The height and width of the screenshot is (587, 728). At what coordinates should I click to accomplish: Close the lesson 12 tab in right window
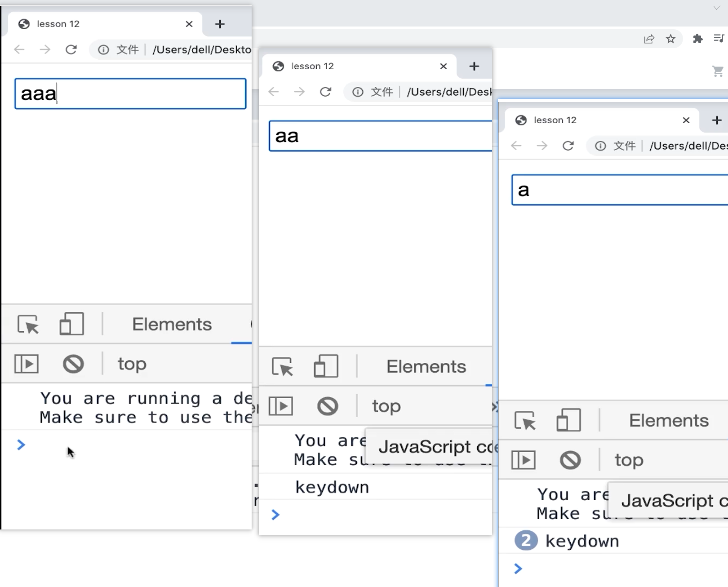(686, 120)
